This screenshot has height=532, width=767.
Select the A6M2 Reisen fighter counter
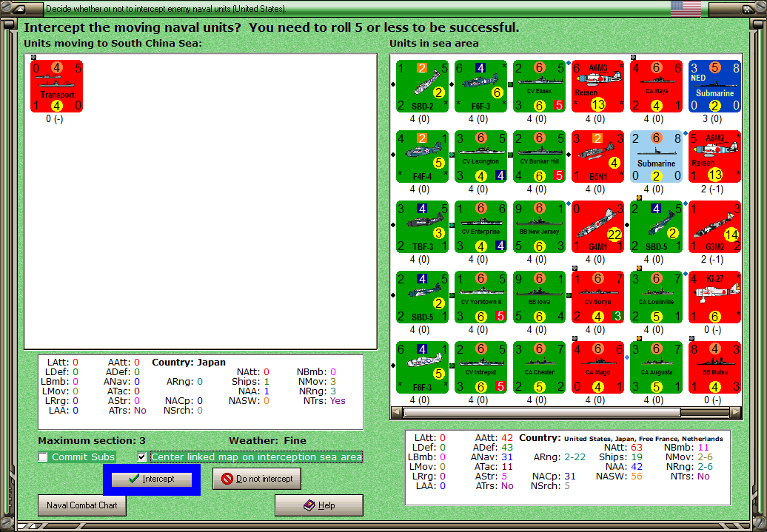tap(714, 156)
